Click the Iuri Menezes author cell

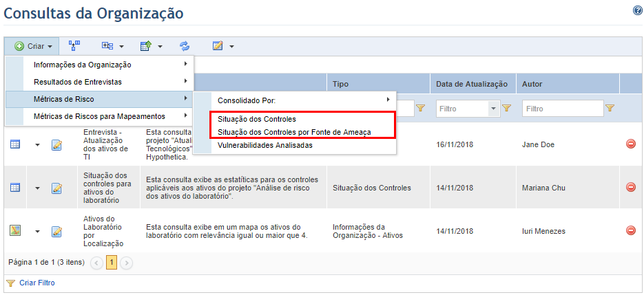tap(544, 232)
